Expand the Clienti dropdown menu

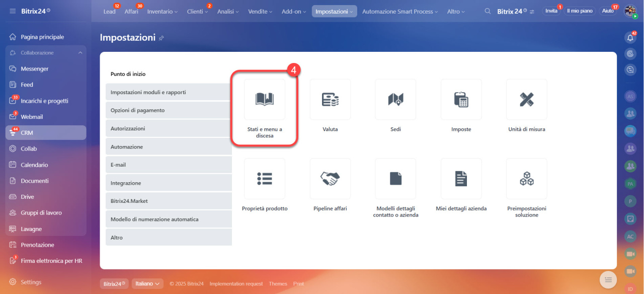197,11
